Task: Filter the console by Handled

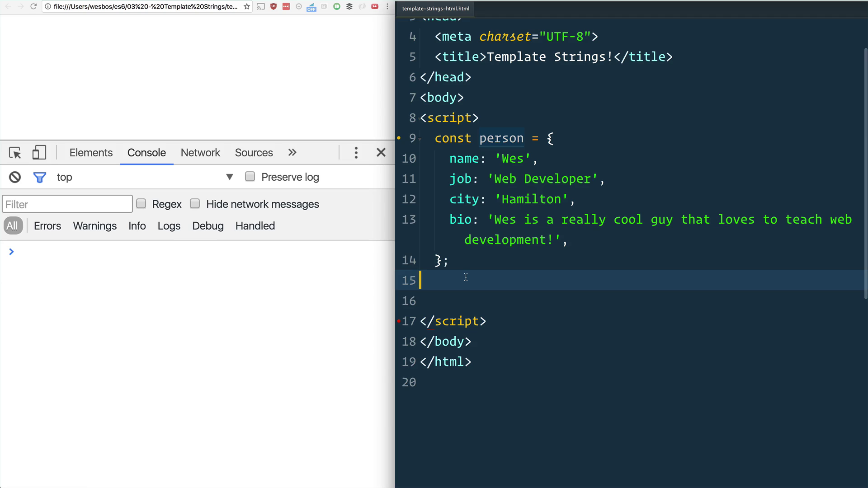Action: coord(255,226)
